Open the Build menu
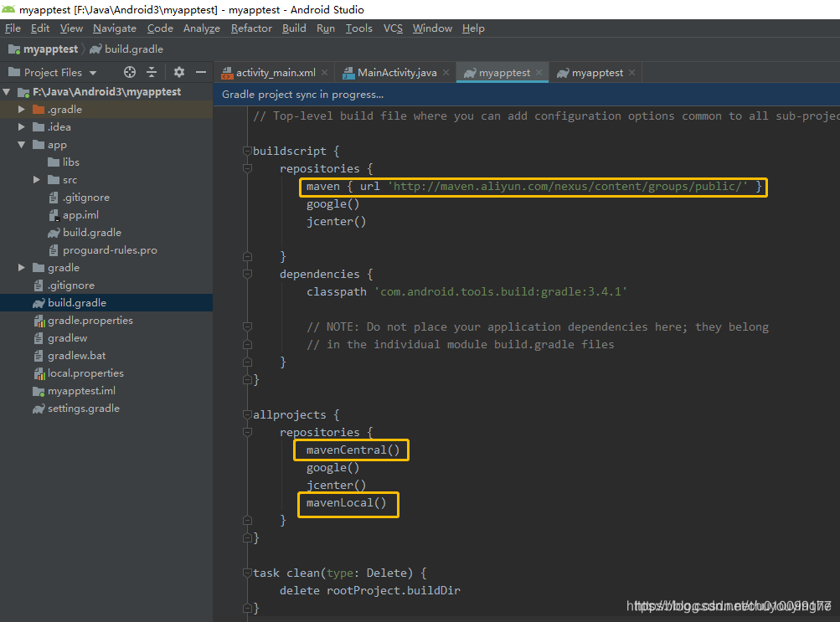This screenshot has height=622, width=840. point(294,28)
